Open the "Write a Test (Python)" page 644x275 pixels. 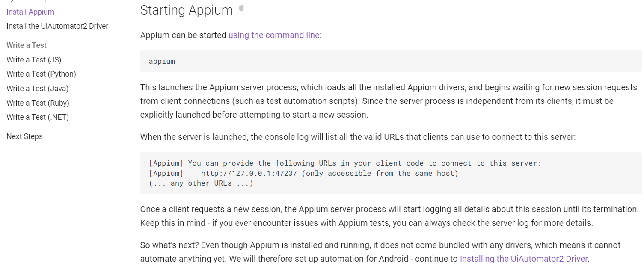pyautogui.click(x=41, y=74)
